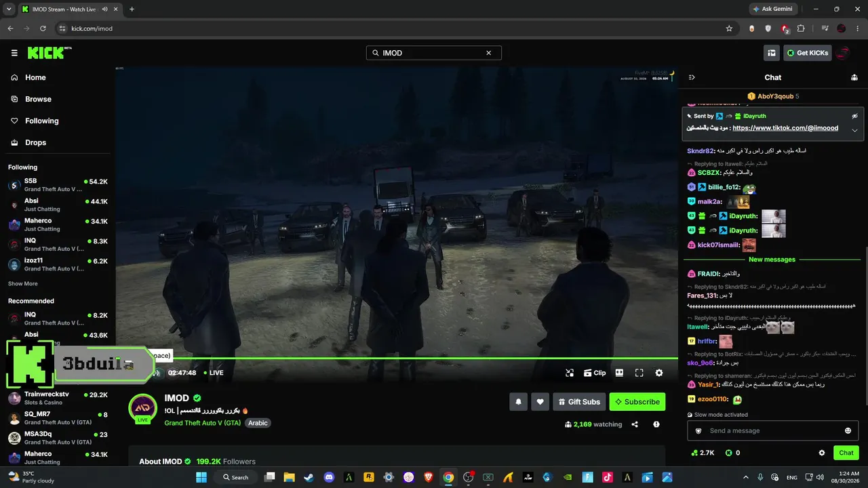The height and width of the screenshot is (488, 868).
Task: Hide the pinned message in chat
Action: coord(855,116)
